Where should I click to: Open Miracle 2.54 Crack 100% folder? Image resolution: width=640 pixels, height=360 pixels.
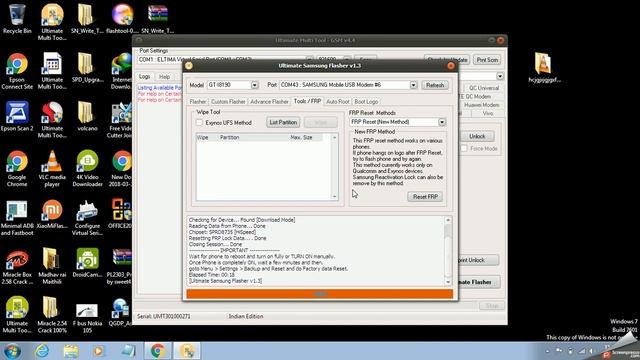[x=52, y=314]
